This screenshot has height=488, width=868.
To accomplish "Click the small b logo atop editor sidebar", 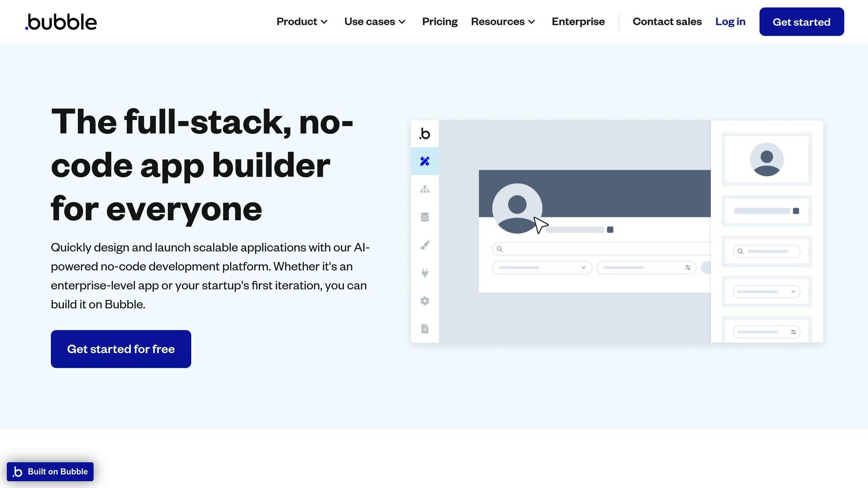I will click(x=425, y=134).
